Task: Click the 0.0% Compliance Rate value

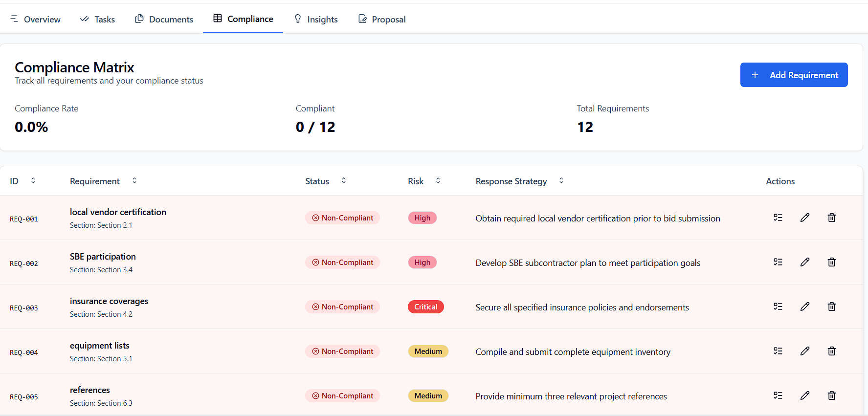Action: [31, 127]
